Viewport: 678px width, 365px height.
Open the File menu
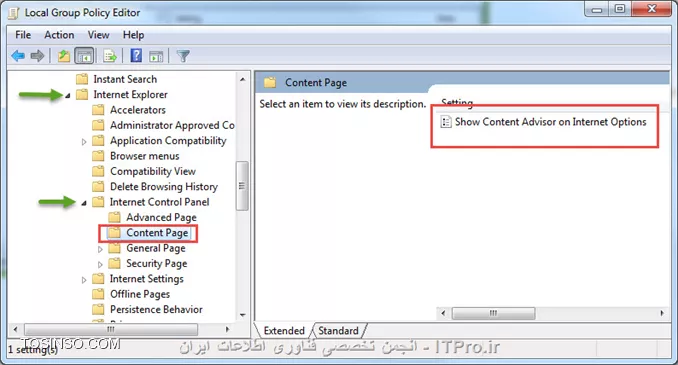coord(23,35)
